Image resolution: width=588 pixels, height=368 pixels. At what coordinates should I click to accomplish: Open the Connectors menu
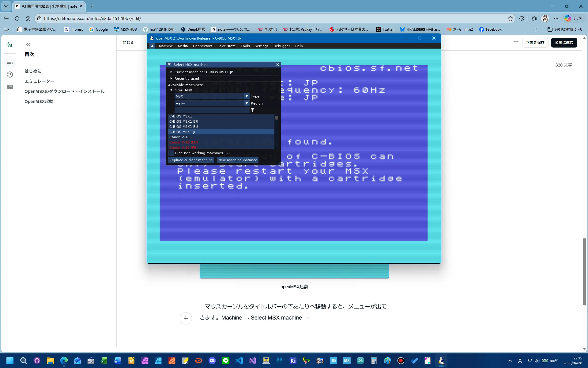point(202,46)
